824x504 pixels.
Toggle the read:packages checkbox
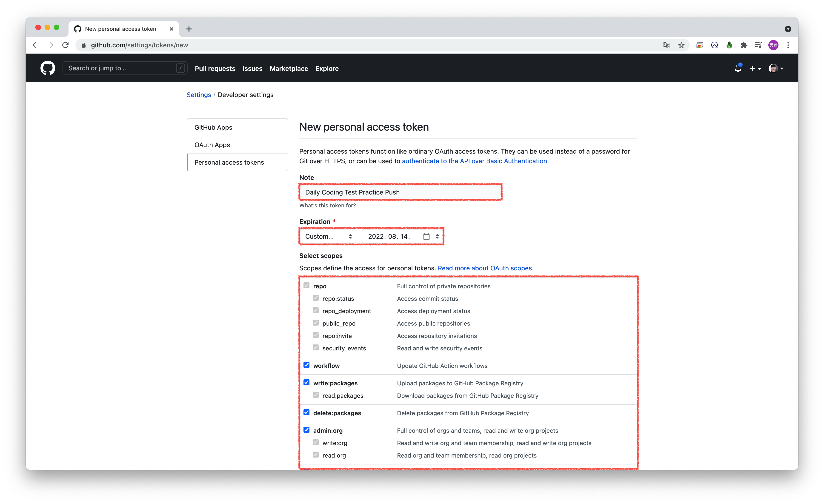[x=315, y=395]
